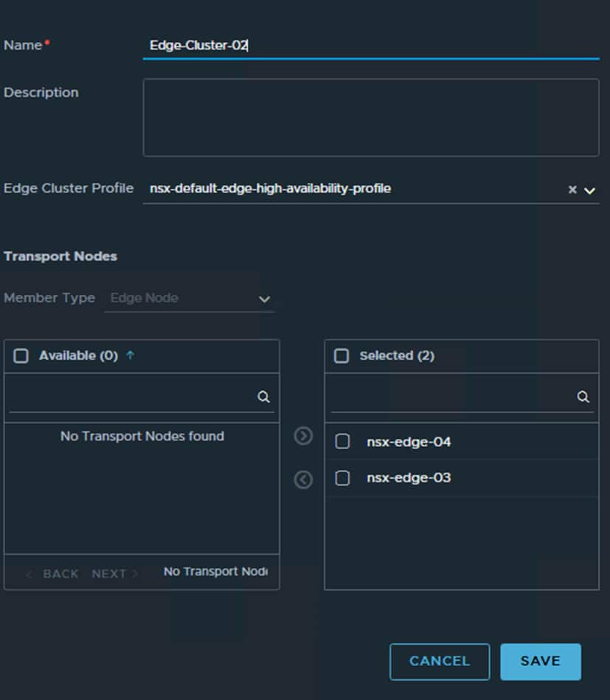Click the truncated 'No Transport Node' footer text

click(x=215, y=572)
